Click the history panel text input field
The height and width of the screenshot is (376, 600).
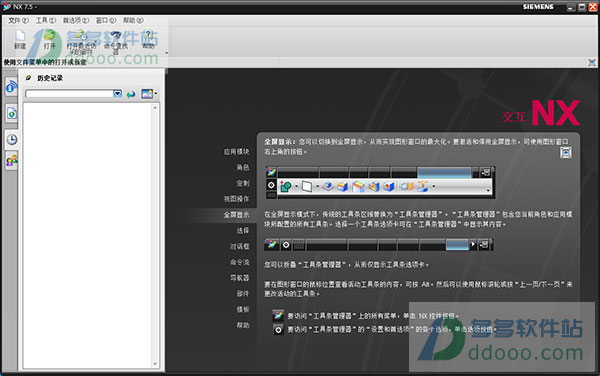click(69, 94)
